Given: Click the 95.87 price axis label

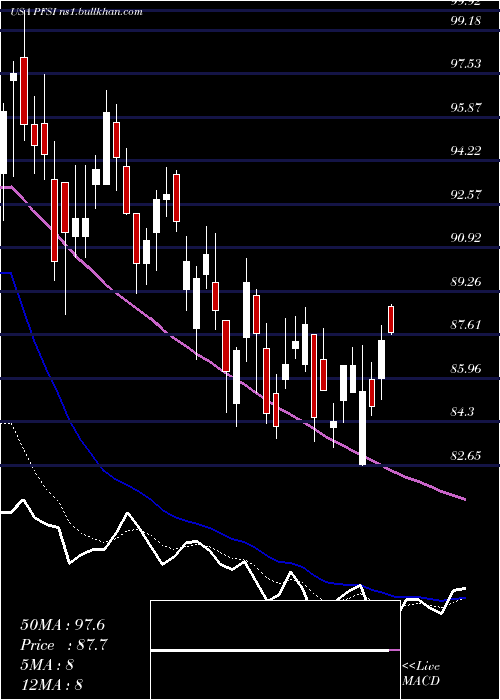Looking at the screenshot, I should pyautogui.click(x=466, y=108).
